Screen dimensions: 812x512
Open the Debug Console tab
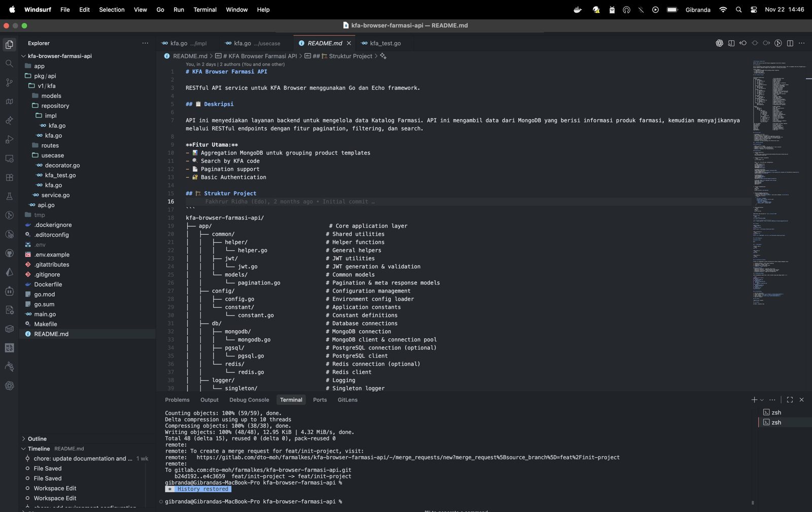click(249, 400)
